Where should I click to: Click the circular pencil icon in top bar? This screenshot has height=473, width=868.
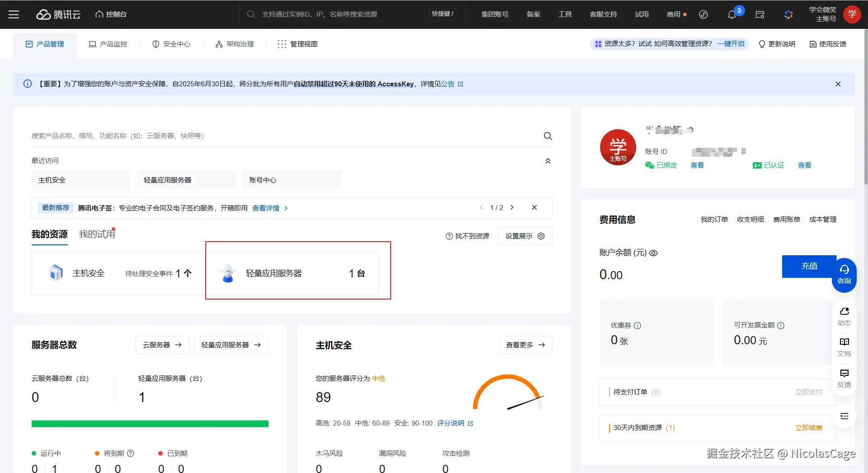[703, 14]
